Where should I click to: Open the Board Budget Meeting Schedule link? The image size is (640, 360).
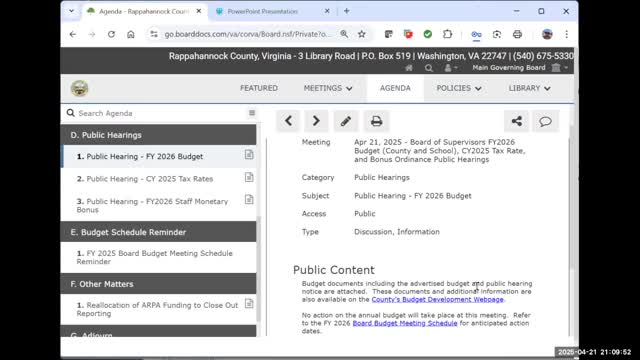[405, 323]
